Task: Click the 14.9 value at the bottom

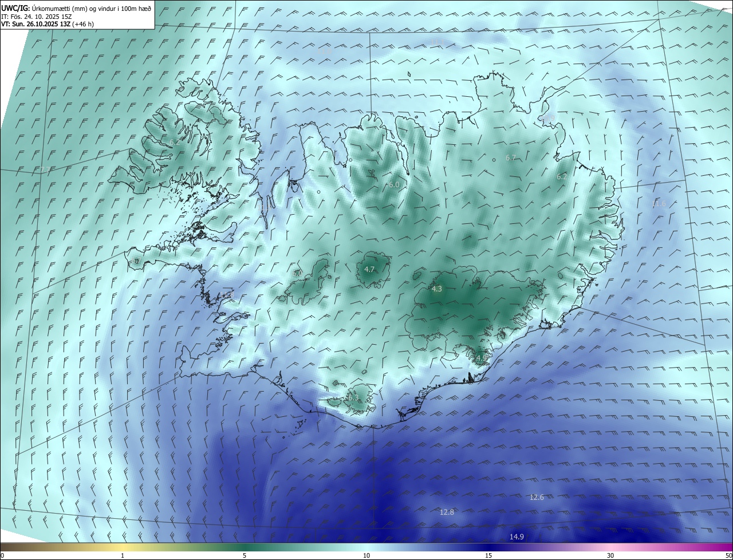Action: pos(517,537)
